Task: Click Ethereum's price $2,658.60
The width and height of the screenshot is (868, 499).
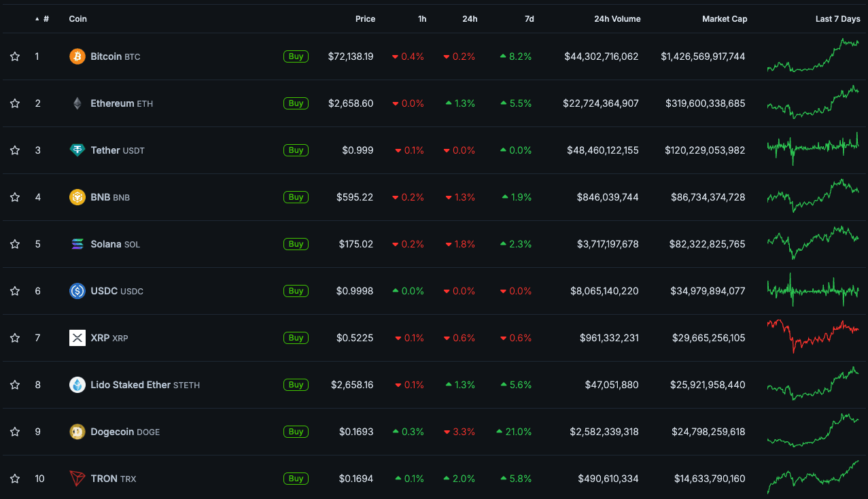Action: [x=351, y=103]
